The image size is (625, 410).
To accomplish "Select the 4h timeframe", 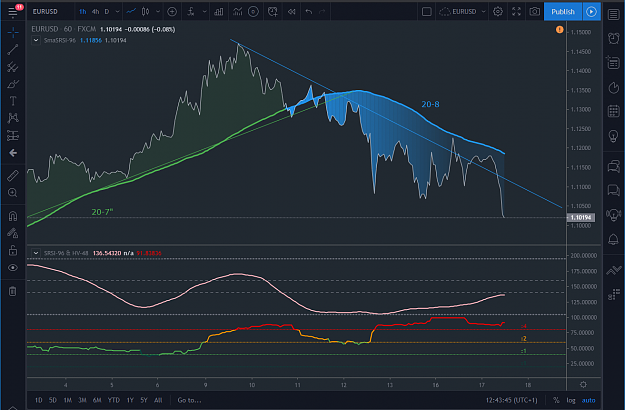I will pyautogui.click(x=95, y=12).
